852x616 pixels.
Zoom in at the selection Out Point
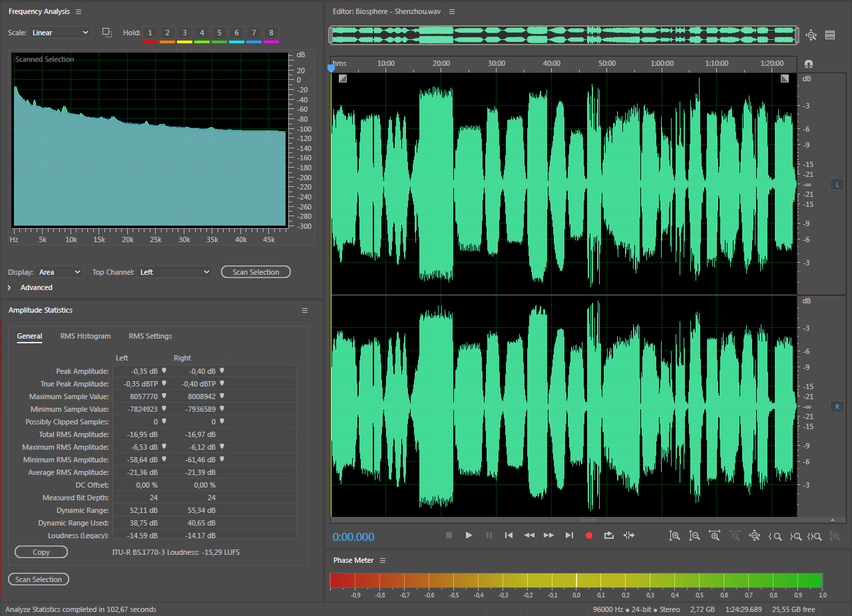[x=795, y=536]
